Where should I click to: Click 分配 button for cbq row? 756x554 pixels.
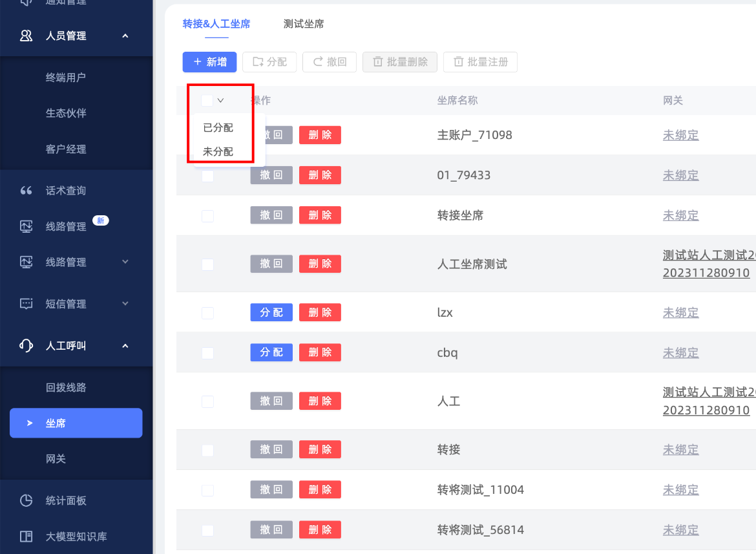pyautogui.click(x=271, y=353)
